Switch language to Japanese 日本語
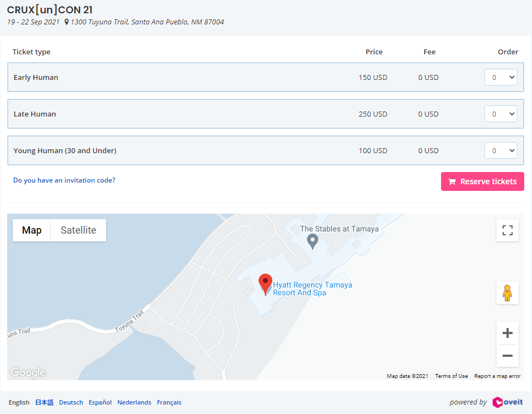Image resolution: width=532 pixels, height=414 pixels. coord(44,402)
